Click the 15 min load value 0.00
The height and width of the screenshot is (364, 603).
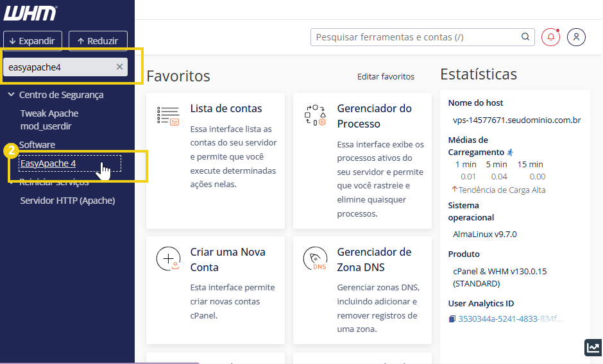[537, 176]
